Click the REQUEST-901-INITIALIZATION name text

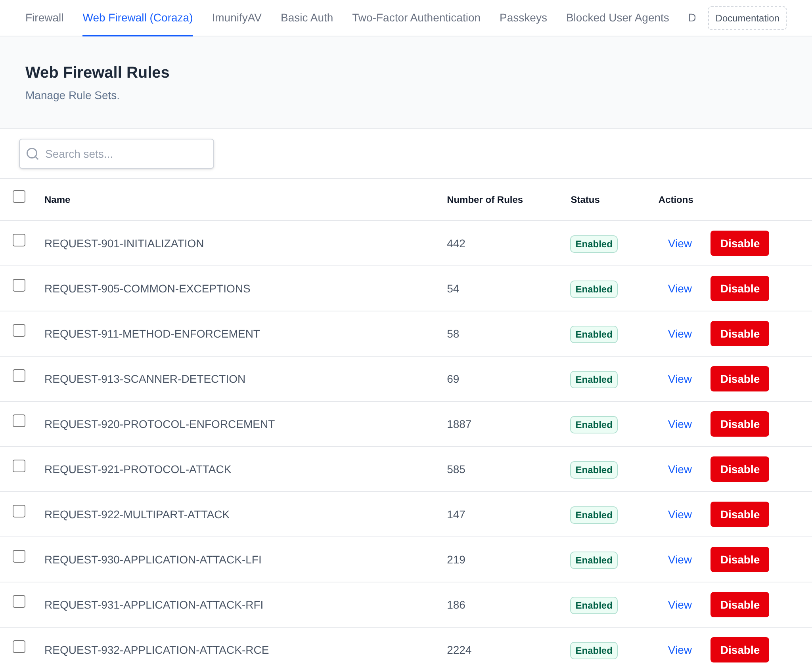point(124,243)
